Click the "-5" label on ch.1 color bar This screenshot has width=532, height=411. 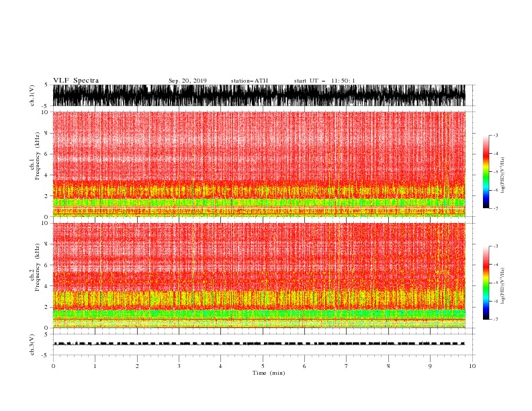click(495, 172)
